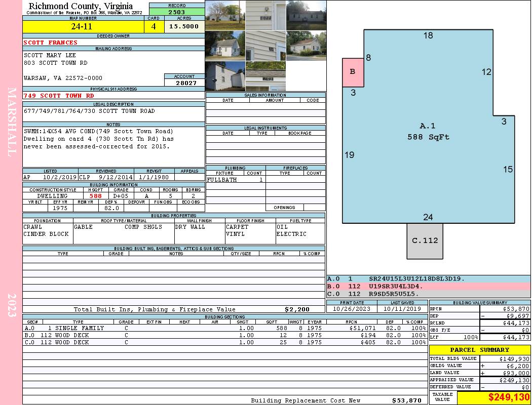
Task: Click the physical address 749 SCOTT TOWN RD
Action: 59,95
